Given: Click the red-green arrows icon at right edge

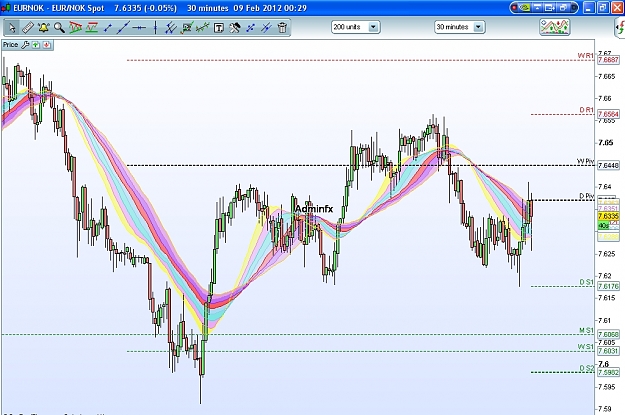Looking at the screenshot, I should (620, 28).
